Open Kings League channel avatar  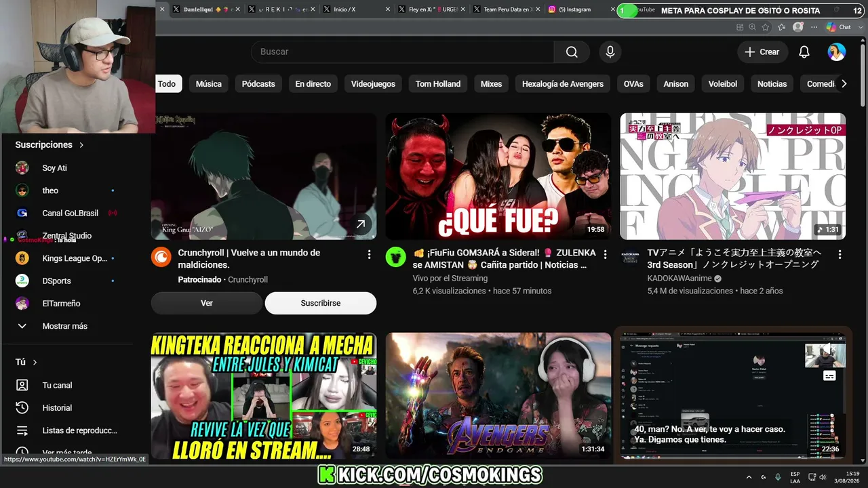pyautogui.click(x=22, y=258)
